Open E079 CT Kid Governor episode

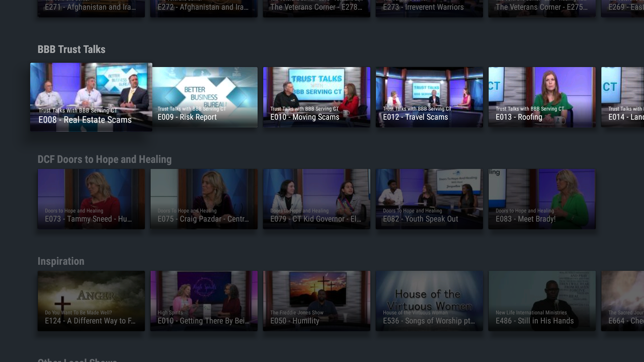pyautogui.click(x=316, y=199)
